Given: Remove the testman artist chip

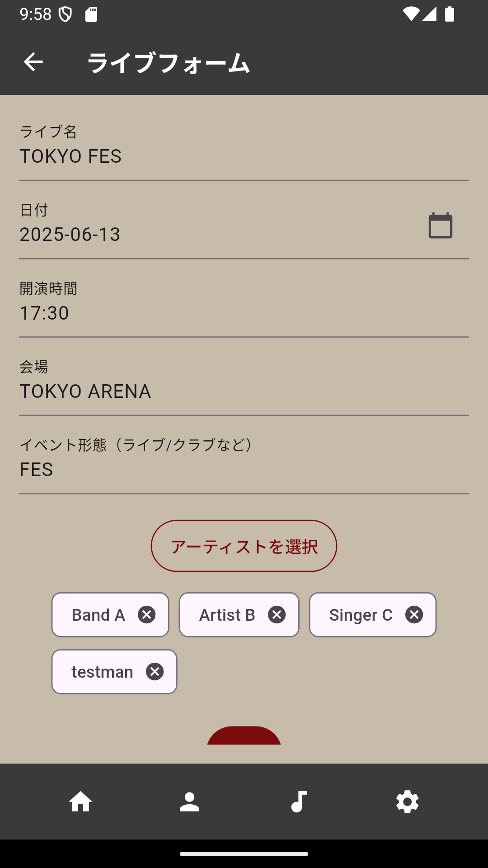Looking at the screenshot, I should 155,672.
